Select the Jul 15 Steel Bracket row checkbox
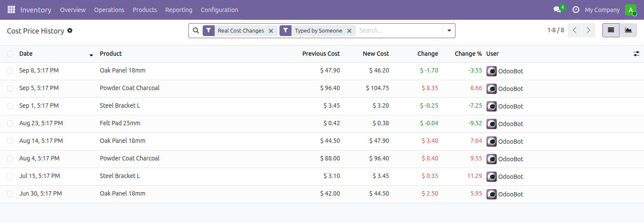 [10, 176]
